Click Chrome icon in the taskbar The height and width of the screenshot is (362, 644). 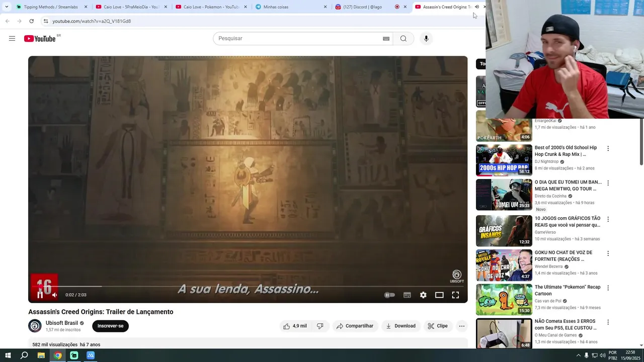[x=58, y=355]
